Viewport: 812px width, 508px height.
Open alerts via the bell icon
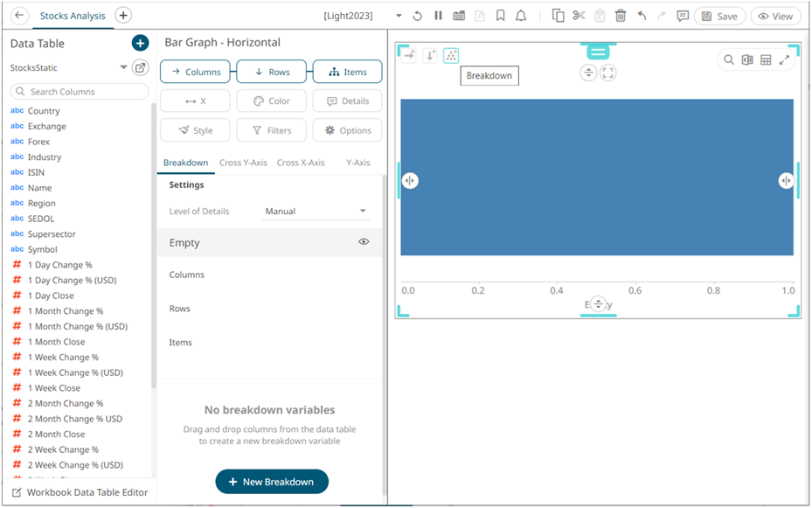[x=521, y=16]
